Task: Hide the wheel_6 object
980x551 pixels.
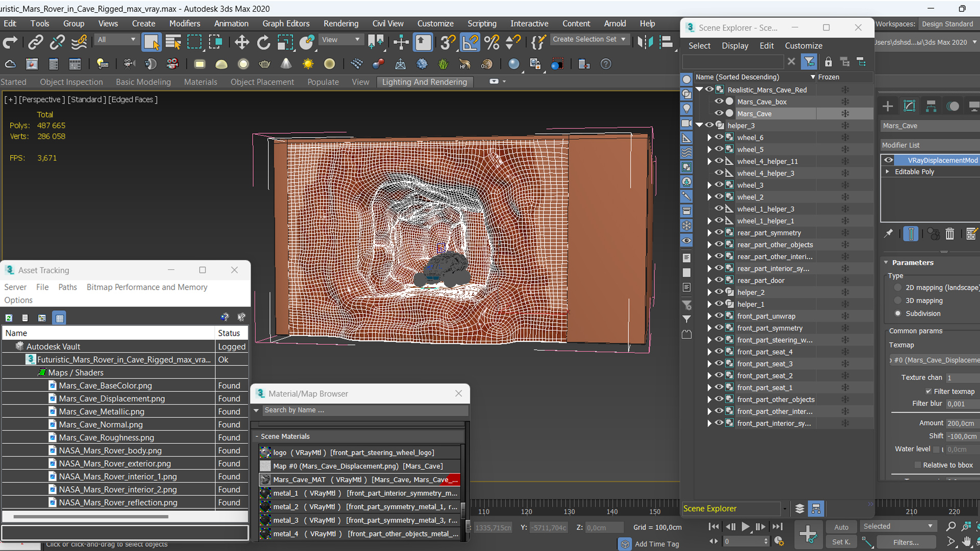Action: pyautogui.click(x=719, y=137)
